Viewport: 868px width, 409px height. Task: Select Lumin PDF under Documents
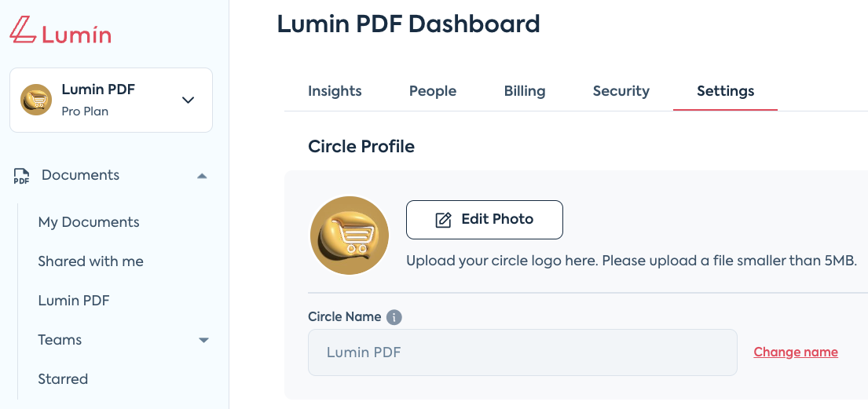[x=74, y=301]
